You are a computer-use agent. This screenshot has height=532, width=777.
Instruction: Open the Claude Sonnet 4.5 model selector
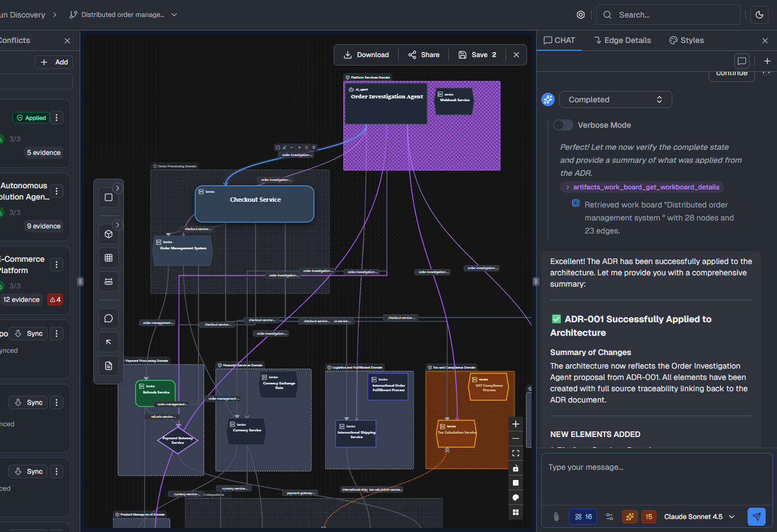click(699, 517)
